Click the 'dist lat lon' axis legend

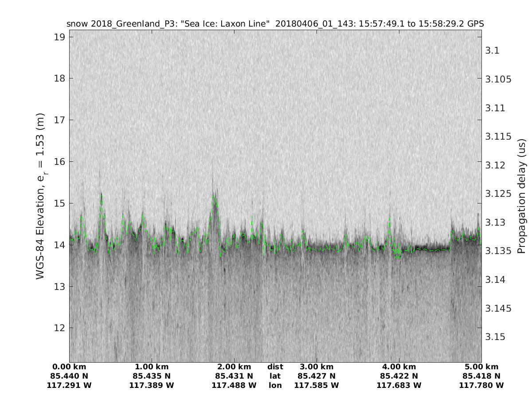coord(275,376)
